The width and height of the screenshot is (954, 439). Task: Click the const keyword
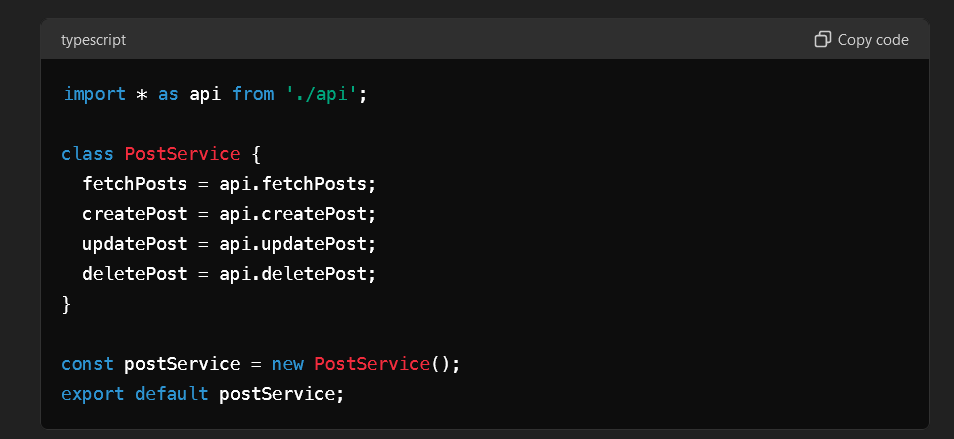[x=87, y=364]
